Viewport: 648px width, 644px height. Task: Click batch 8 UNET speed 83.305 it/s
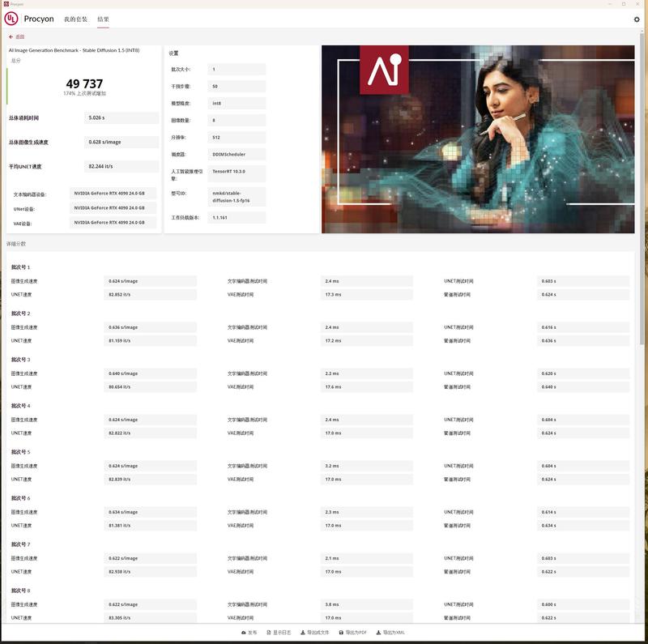pyautogui.click(x=150, y=618)
